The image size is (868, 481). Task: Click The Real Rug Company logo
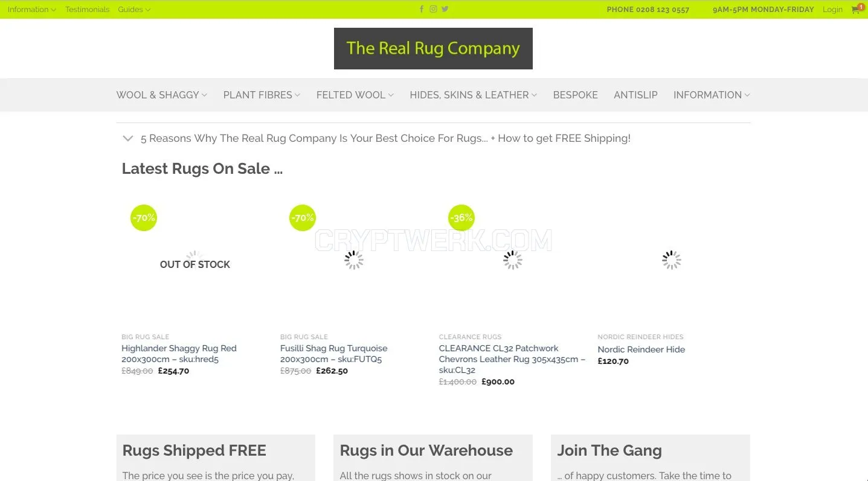pos(433,48)
